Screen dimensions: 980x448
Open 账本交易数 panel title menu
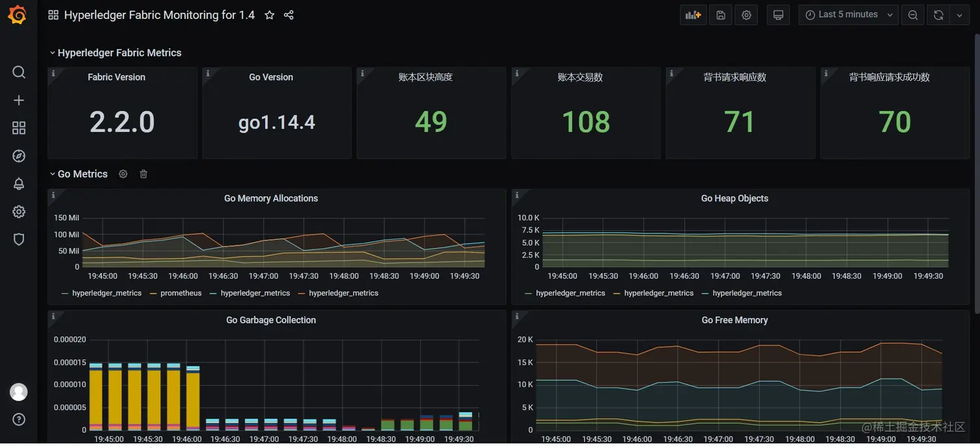point(580,77)
